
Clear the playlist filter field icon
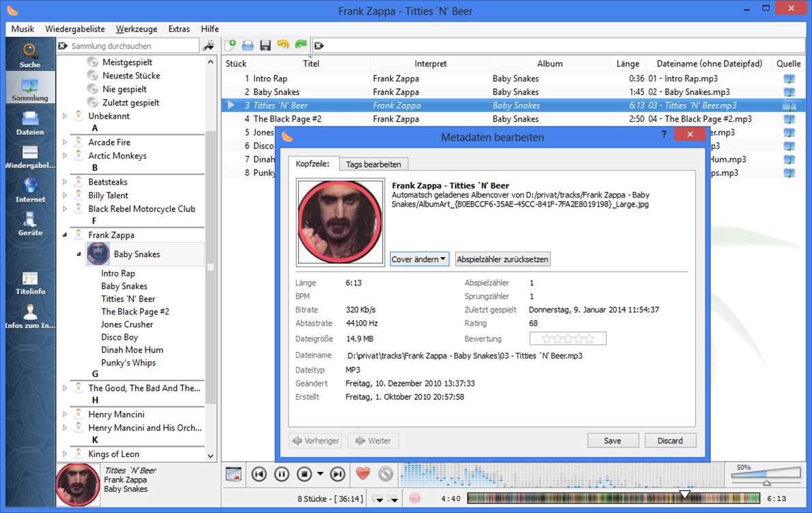click(319, 46)
